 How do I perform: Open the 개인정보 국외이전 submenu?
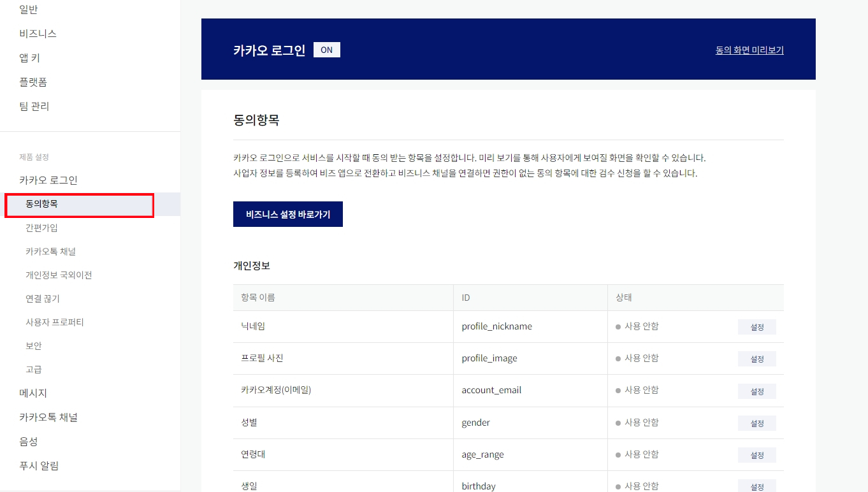click(59, 275)
